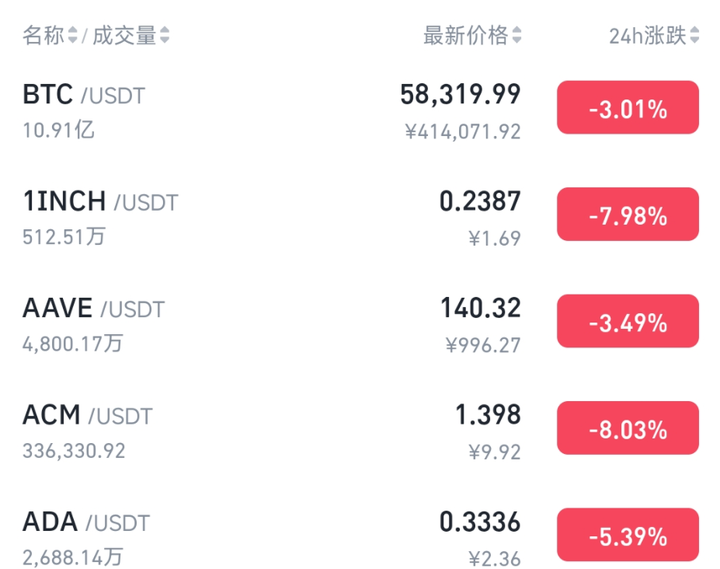Select the 名称 column header
This screenshot has width=720, height=569.
click(x=43, y=35)
